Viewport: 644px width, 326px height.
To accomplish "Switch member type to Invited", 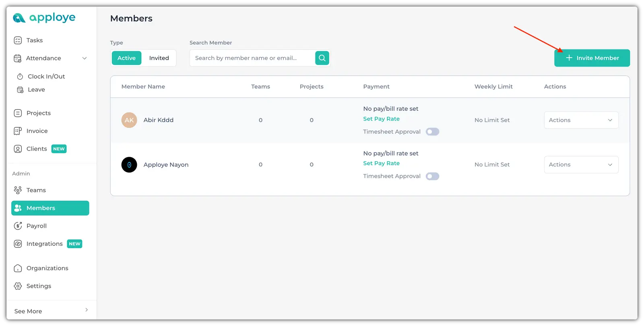I will [159, 58].
